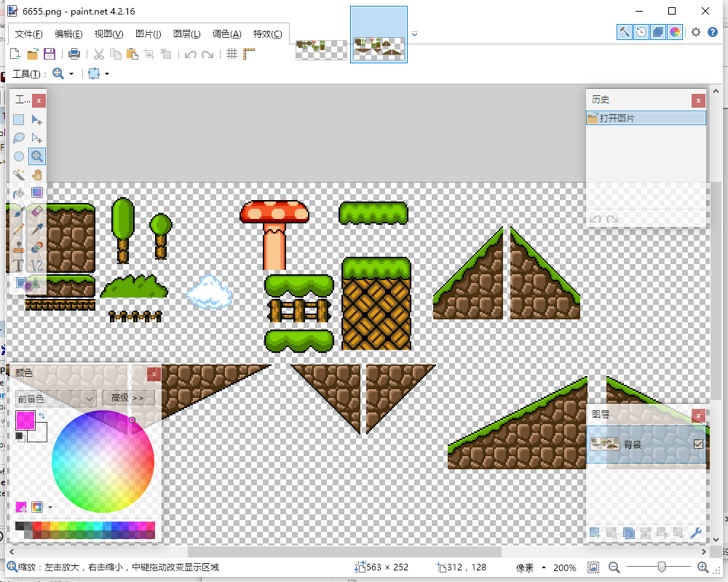Click the Open file folder icon

click(33, 54)
